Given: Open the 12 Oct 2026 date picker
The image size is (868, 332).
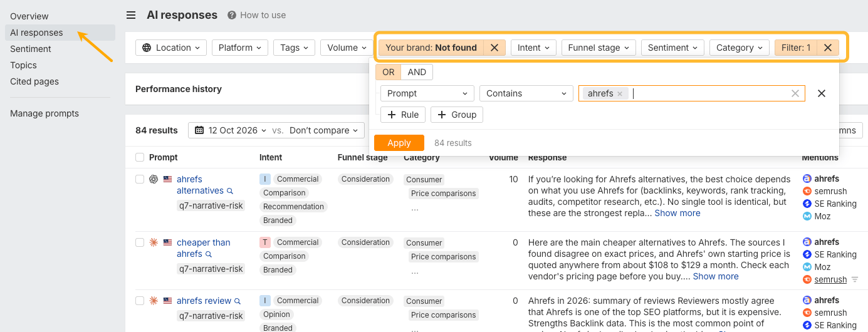Looking at the screenshot, I should [231, 130].
